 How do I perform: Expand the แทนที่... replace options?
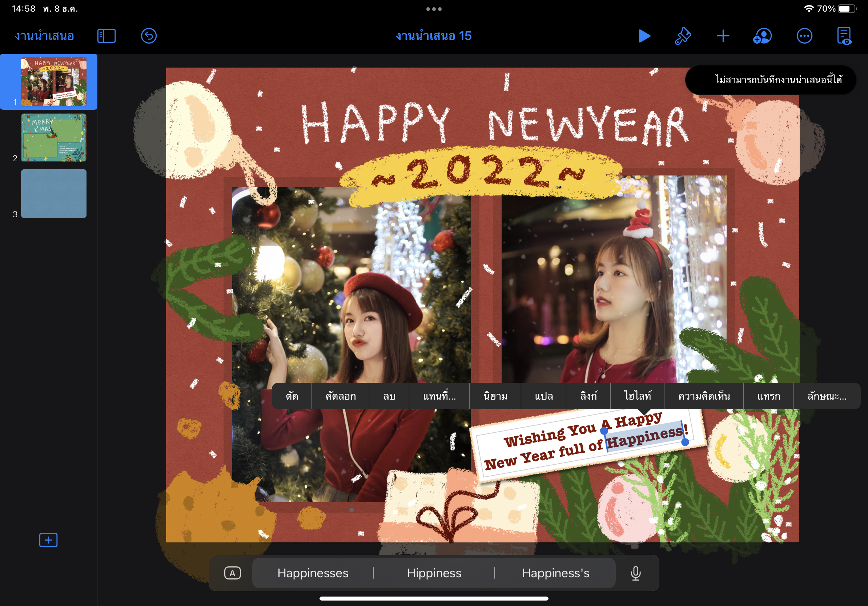coord(439,396)
